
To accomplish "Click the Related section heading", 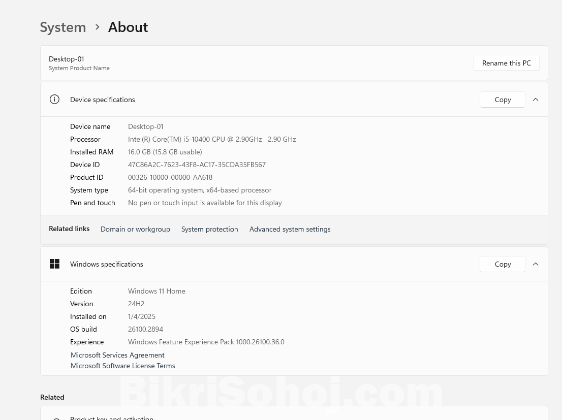I will (52, 397).
